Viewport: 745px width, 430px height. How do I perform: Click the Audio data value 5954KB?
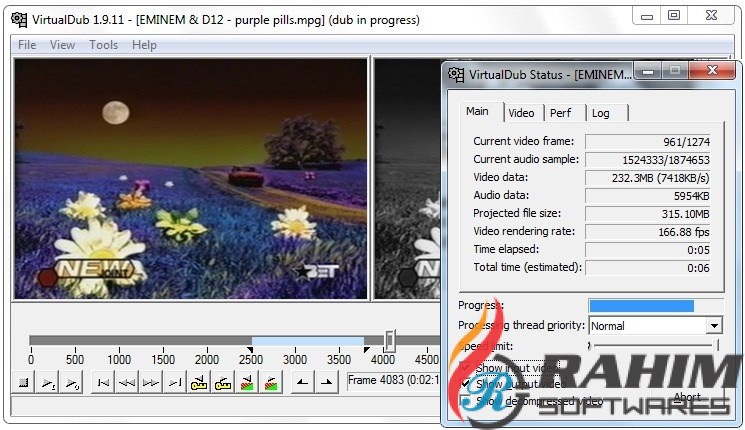(x=648, y=196)
